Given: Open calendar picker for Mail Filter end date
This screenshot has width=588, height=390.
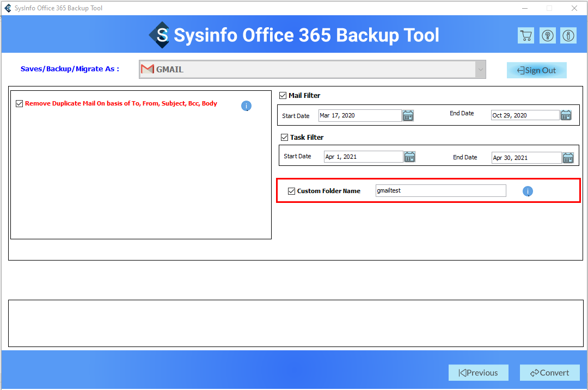Looking at the screenshot, I should [x=566, y=115].
